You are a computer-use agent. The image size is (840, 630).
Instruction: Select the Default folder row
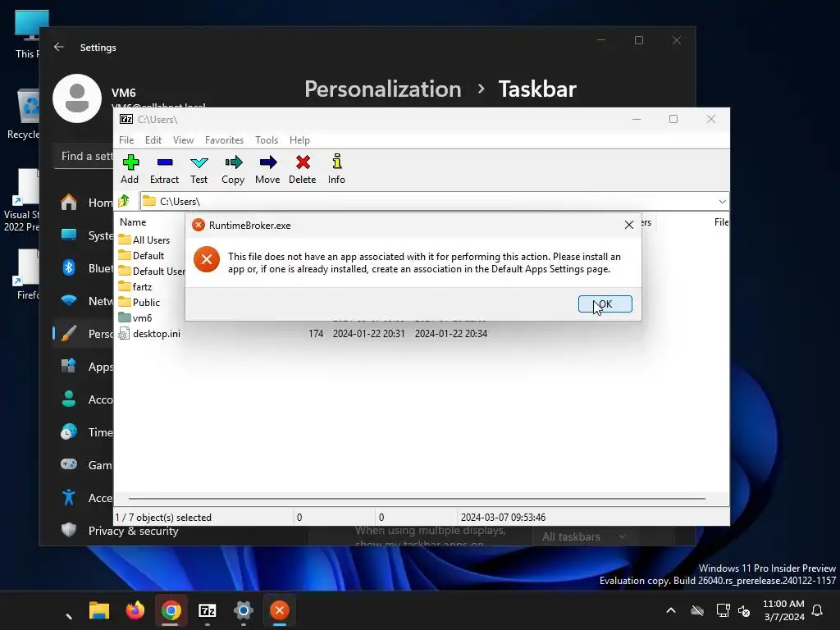pos(141,256)
